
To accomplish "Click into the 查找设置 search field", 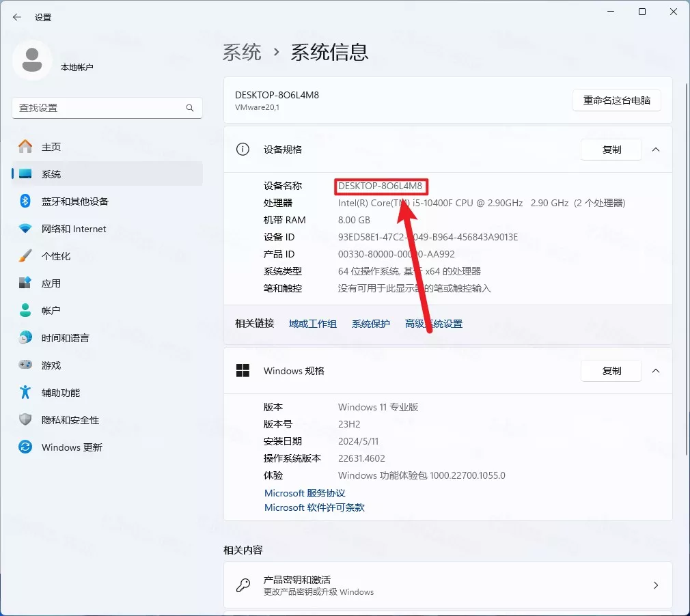I will [x=99, y=108].
